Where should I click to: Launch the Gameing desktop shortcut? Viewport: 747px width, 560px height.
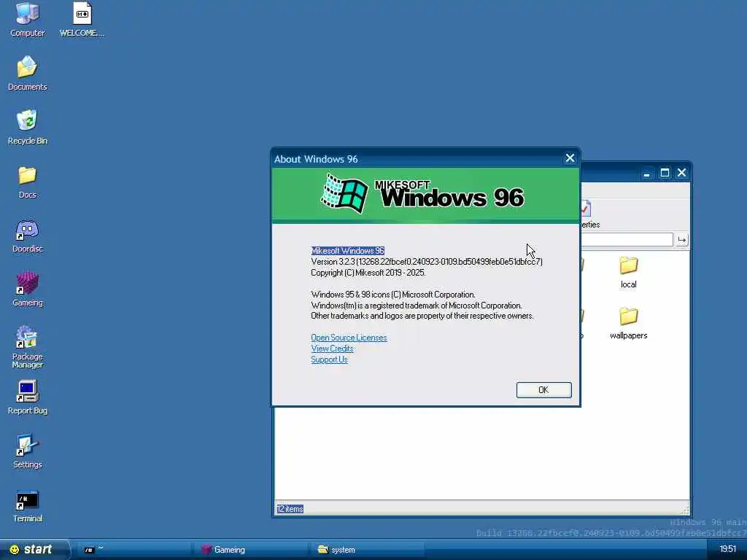(27, 289)
